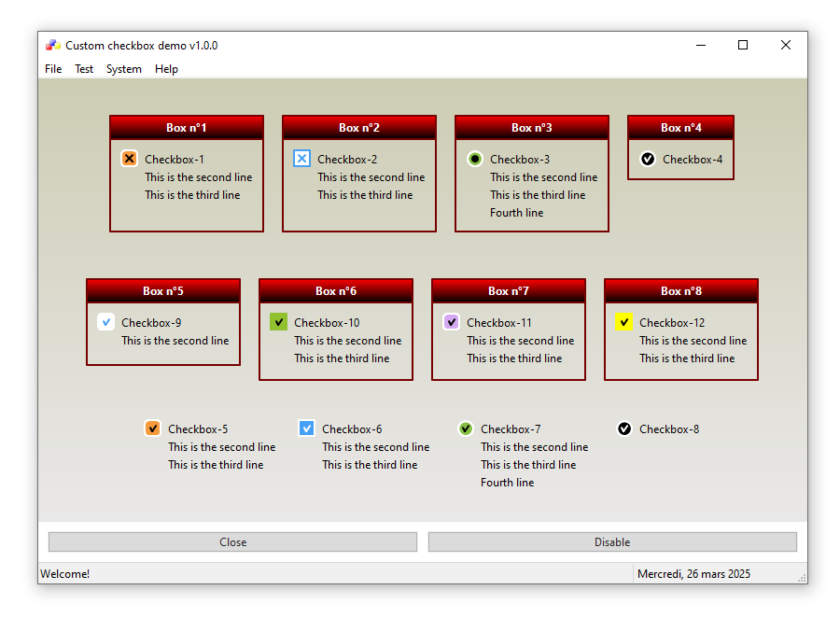Uncheck the green Checkbox-10
Image resolution: width=840 pixels, height=618 pixels.
tap(278, 322)
